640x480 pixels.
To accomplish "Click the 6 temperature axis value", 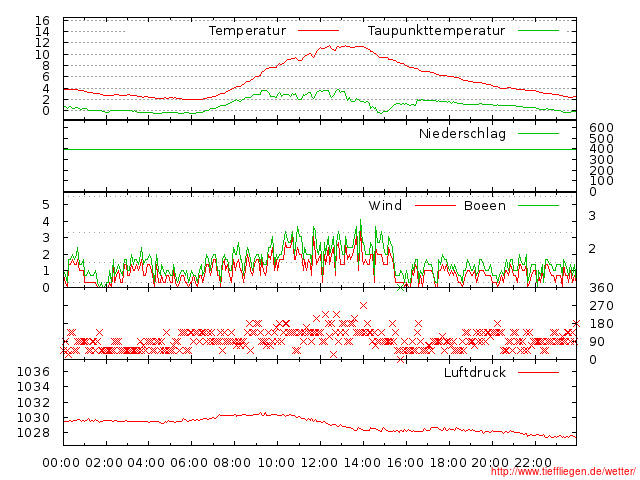I will pyautogui.click(x=46, y=77).
